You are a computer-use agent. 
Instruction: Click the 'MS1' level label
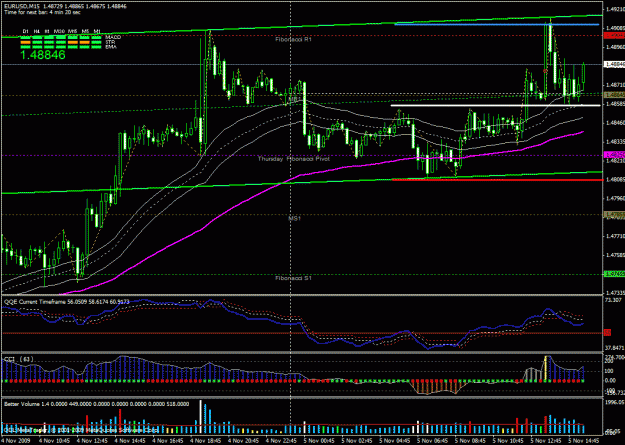point(294,219)
